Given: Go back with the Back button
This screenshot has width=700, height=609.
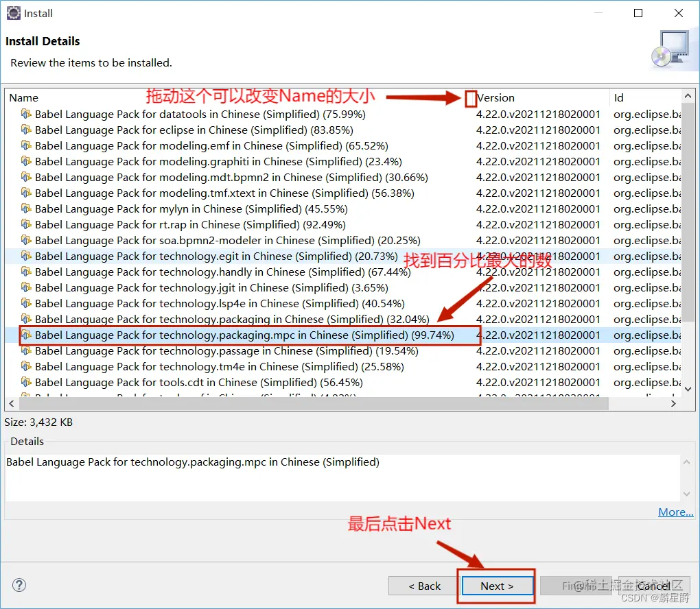Looking at the screenshot, I should pos(425,586).
